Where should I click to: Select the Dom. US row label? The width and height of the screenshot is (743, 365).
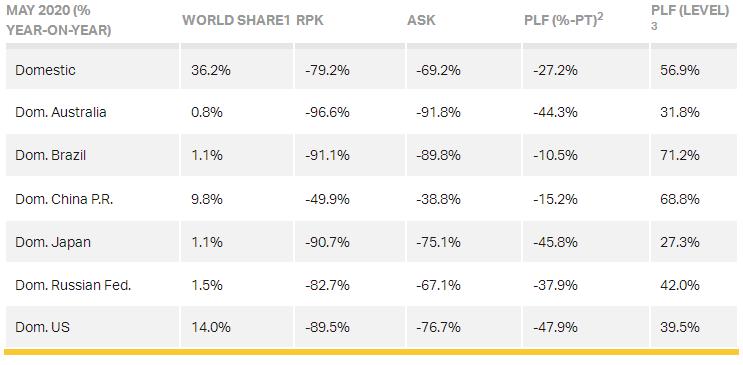pos(42,327)
